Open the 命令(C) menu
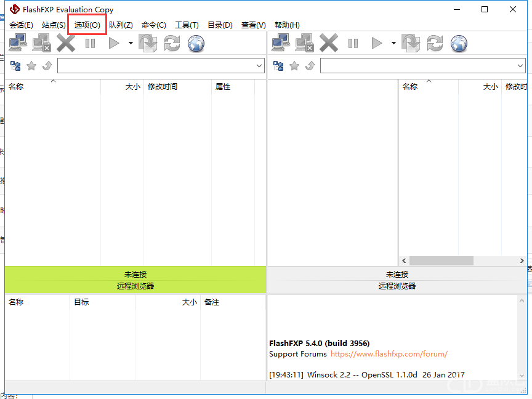This screenshot has height=399, width=532. tap(154, 25)
